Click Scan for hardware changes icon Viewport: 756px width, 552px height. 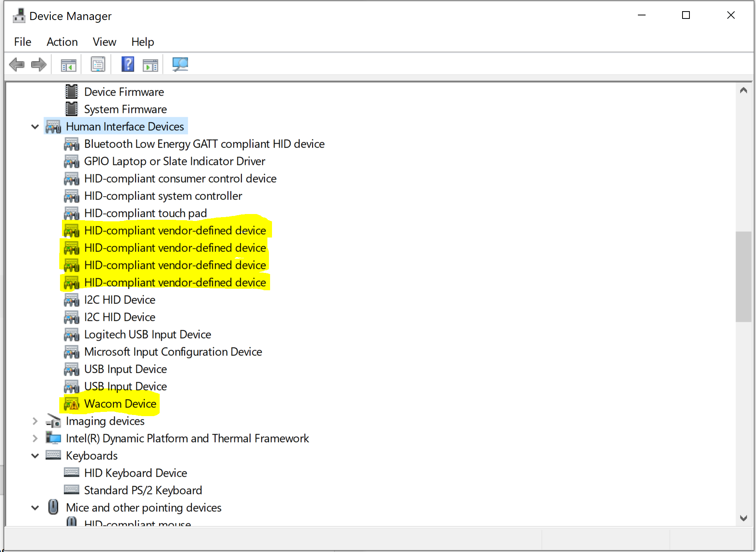click(180, 64)
